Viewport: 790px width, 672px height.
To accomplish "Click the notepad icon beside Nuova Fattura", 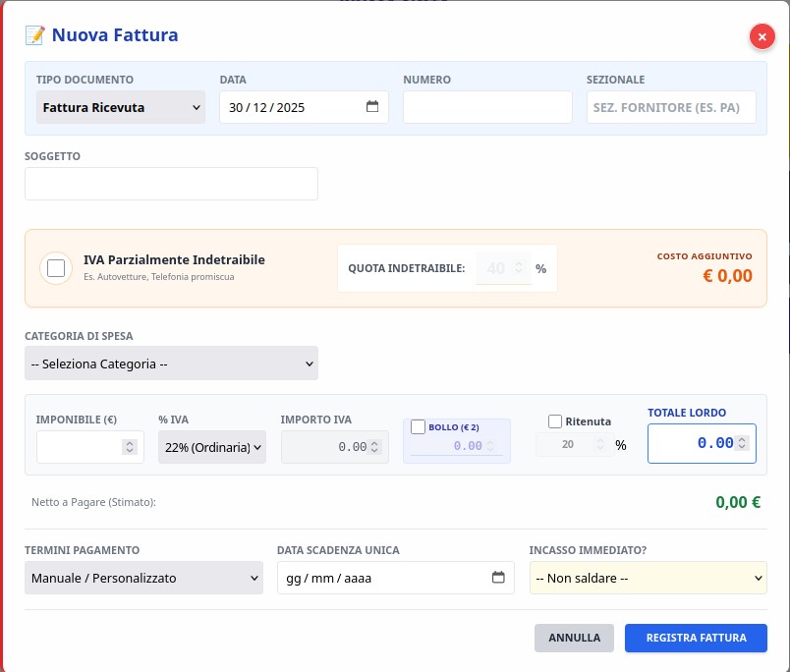I will pyautogui.click(x=34, y=35).
